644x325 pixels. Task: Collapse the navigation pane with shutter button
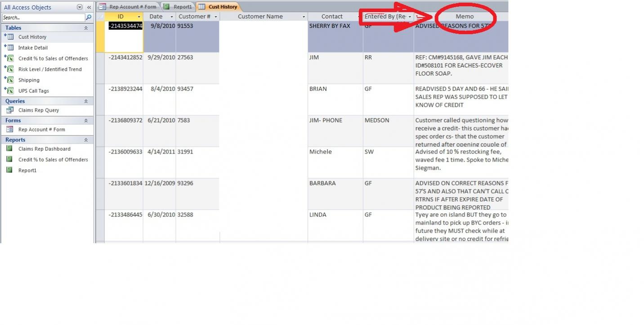(x=89, y=7)
